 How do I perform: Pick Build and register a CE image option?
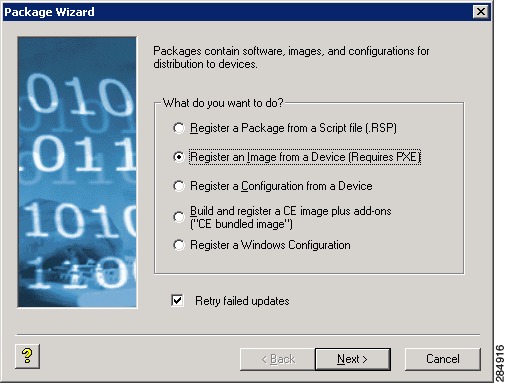(x=179, y=217)
